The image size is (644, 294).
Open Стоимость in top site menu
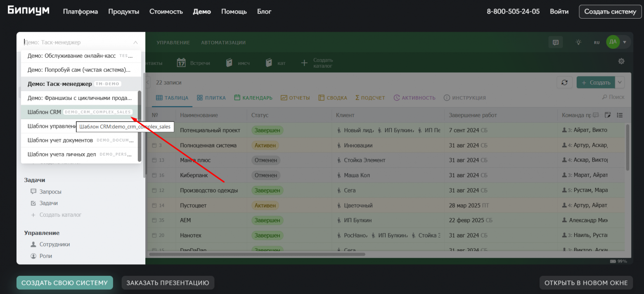(x=166, y=12)
